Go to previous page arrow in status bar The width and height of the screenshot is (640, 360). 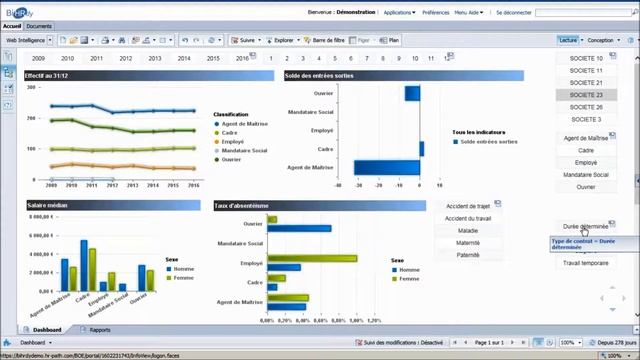tap(466, 342)
